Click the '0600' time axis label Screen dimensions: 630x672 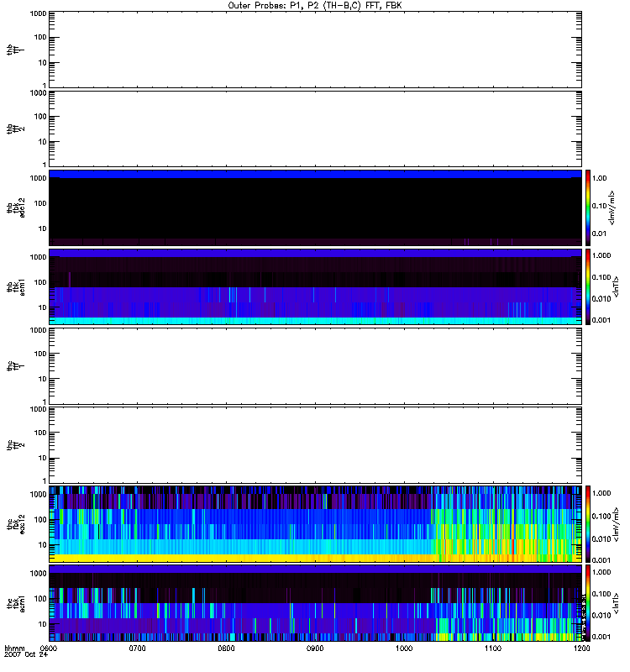coord(48,648)
